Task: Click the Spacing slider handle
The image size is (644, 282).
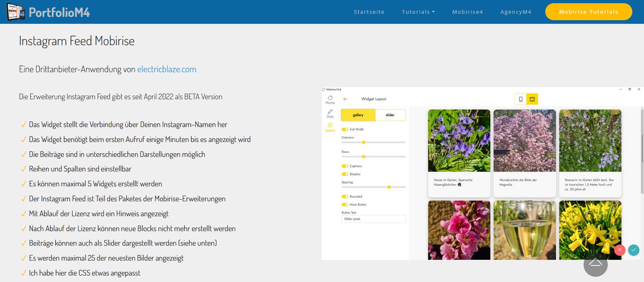Action: coord(389,187)
